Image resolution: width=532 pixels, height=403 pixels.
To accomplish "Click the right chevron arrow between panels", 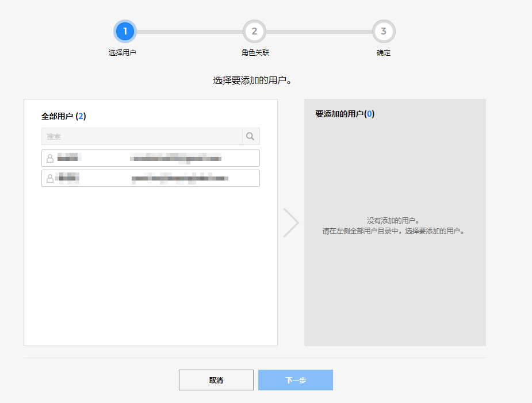I will click(291, 222).
